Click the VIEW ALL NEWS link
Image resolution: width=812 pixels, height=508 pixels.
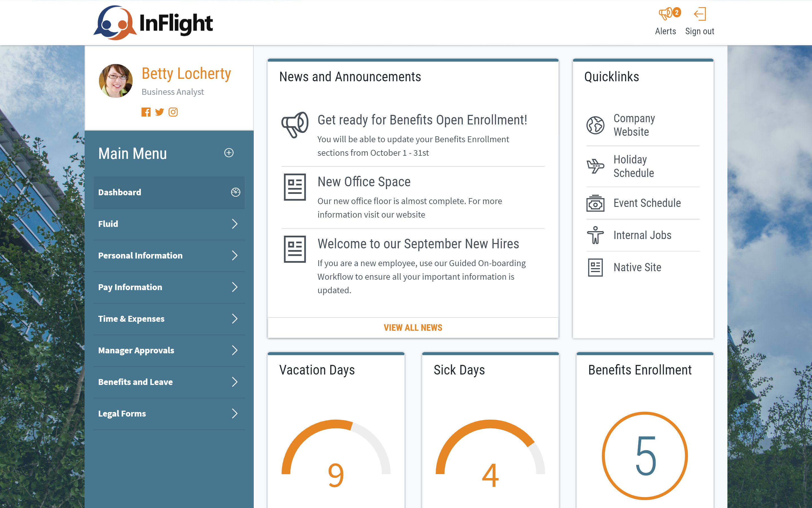tap(413, 328)
